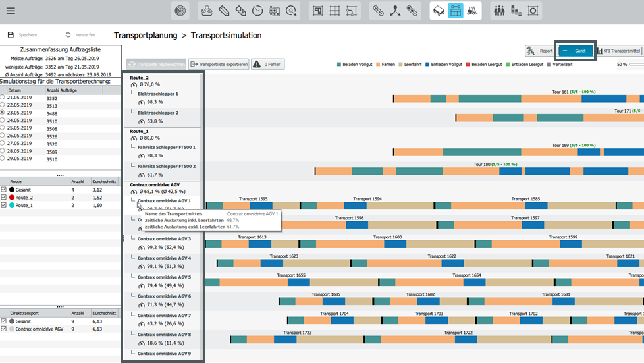Open the hamburger menu

11,11
